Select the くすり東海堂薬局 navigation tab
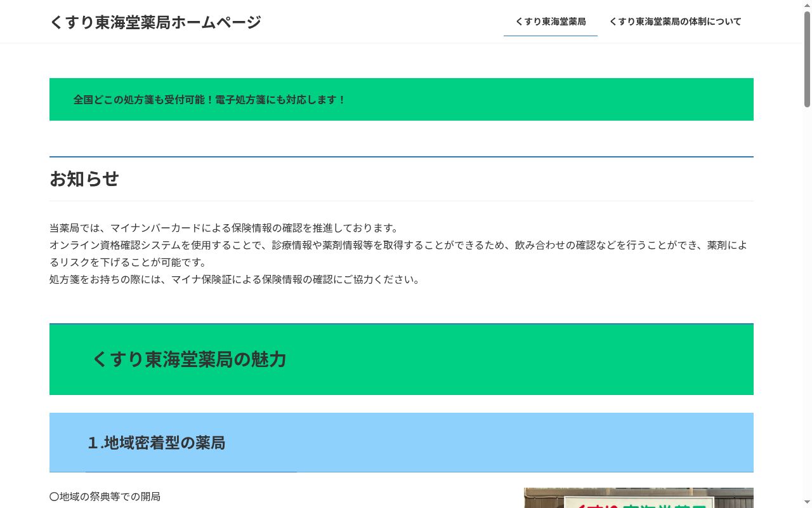This screenshot has height=508, width=812. [551, 22]
